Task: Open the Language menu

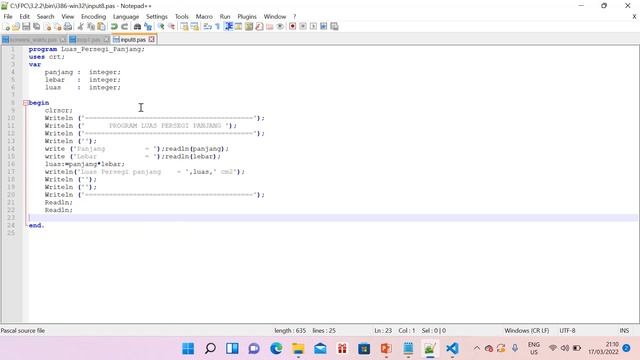Action: [126, 17]
